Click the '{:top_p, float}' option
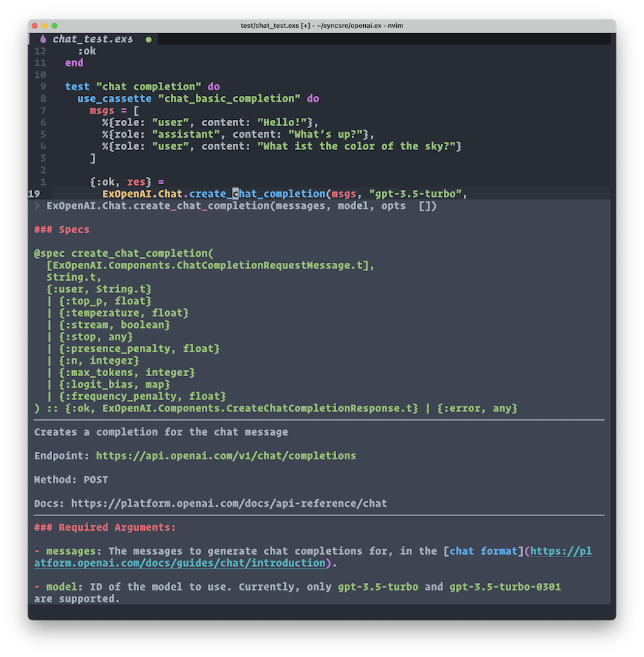Image resolution: width=644 pixels, height=657 pixels. 105,301
